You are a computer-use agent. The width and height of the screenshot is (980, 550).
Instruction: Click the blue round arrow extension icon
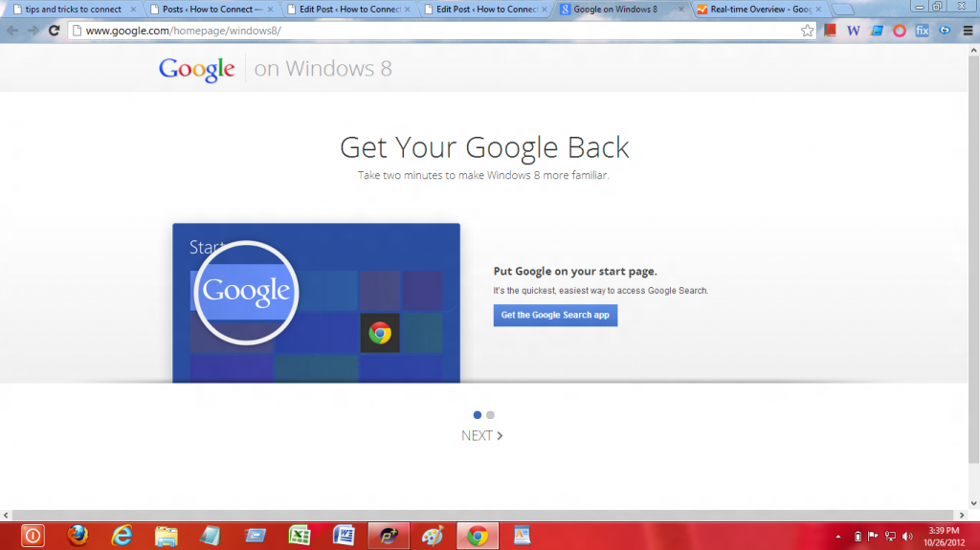point(945,30)
